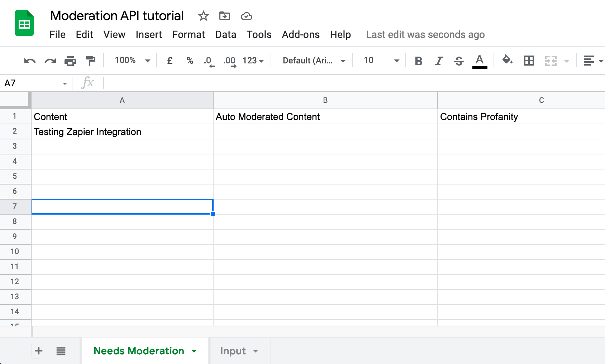Click the cloud saved status icon
This screenshot has height=364, width=605.
coord(247,16)
